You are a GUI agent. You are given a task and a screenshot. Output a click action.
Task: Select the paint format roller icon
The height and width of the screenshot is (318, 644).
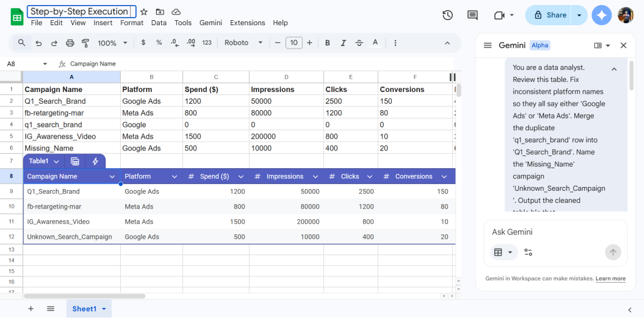(86, 43)
